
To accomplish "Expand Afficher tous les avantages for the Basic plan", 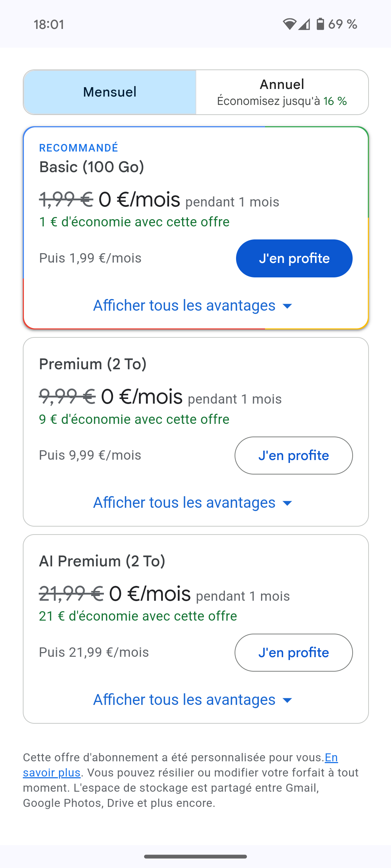I will 184,306.
